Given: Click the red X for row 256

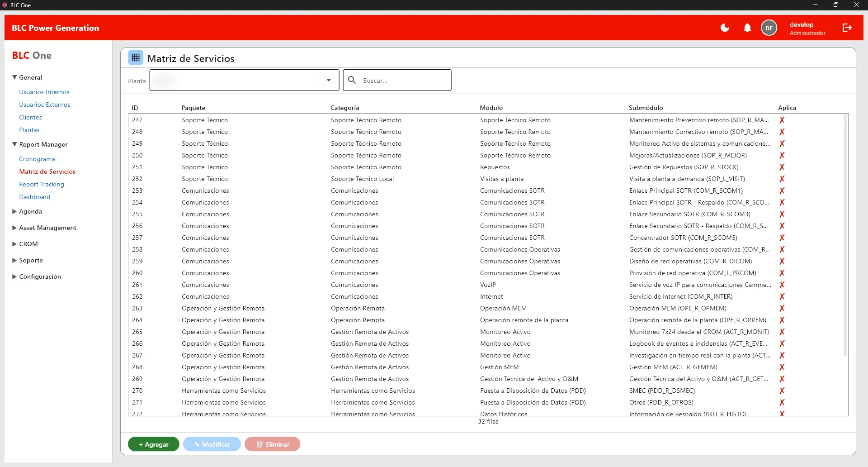Looking at the screenshot, I should (x=782, y=226).
